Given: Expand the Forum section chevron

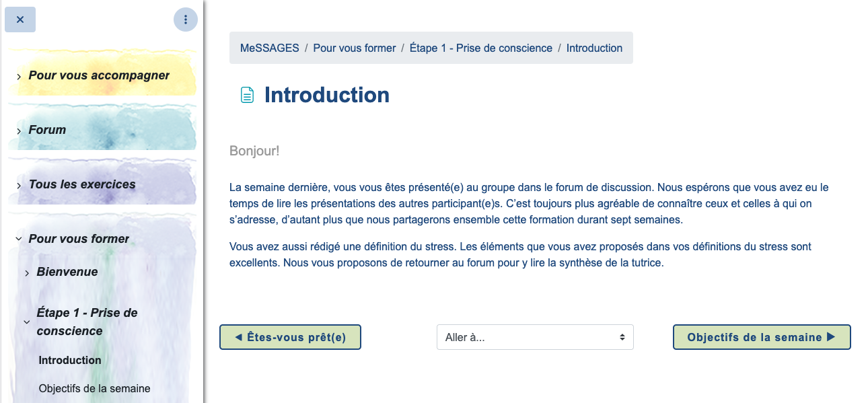Looking at the screenshot, I should [x=19, y=131].
